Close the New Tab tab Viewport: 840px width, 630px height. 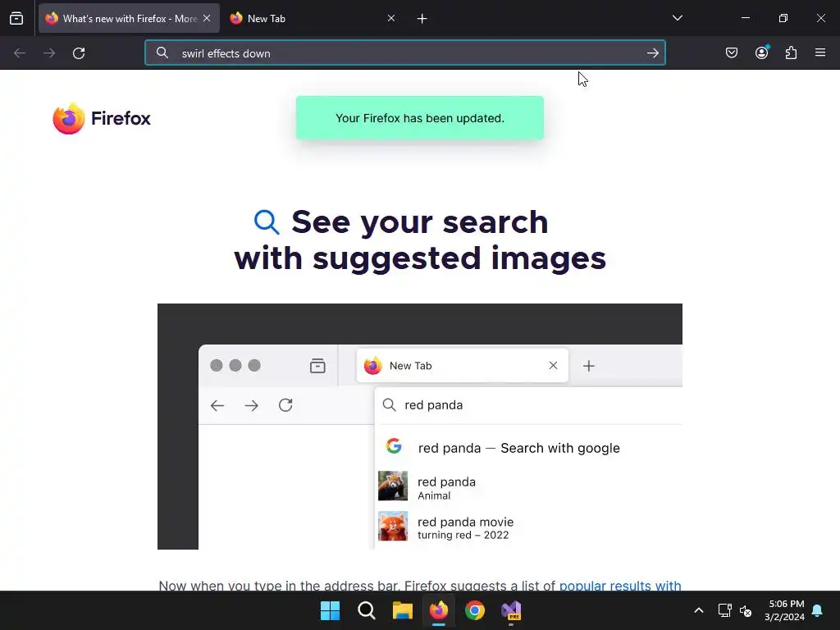click(x=391, y=18)
